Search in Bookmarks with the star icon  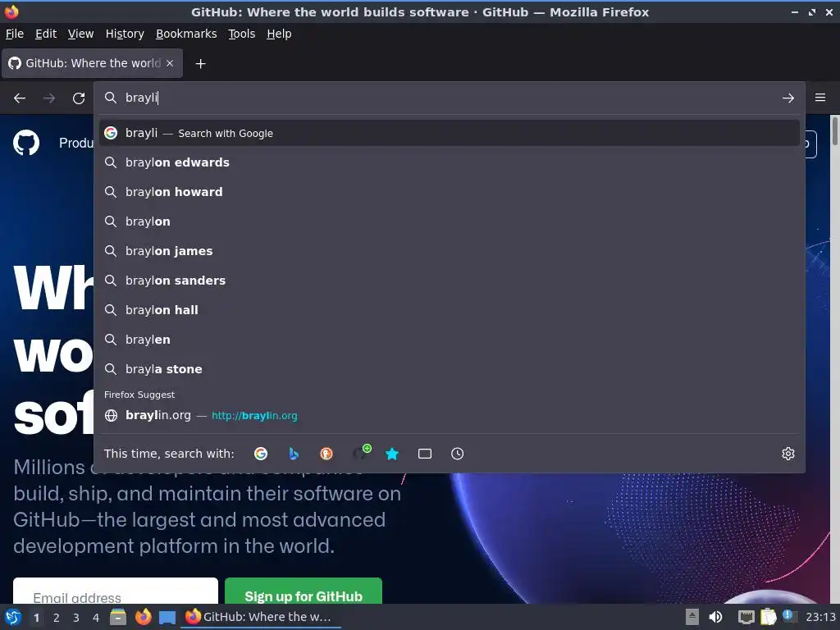tap(392, 454)
